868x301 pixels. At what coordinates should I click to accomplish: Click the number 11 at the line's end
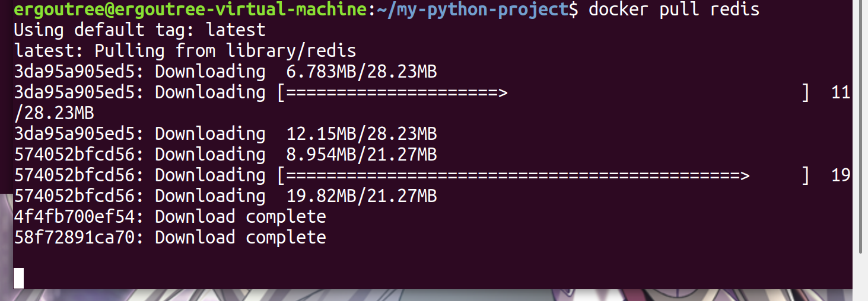841,92
